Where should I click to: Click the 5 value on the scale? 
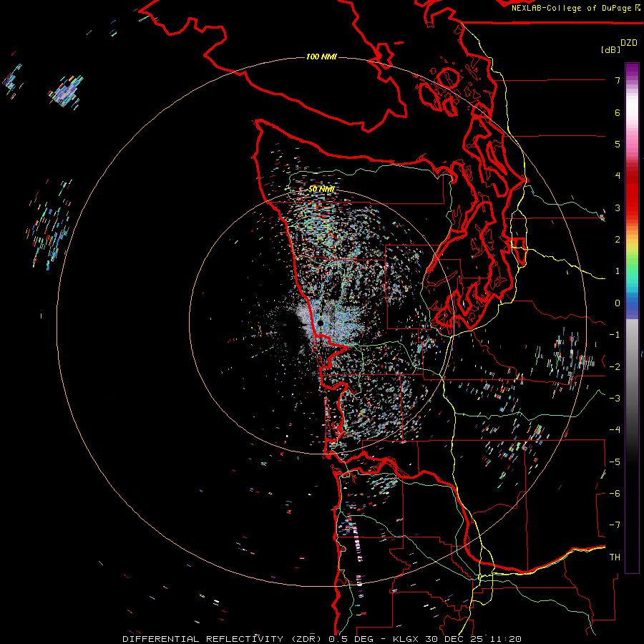point(618,144)
